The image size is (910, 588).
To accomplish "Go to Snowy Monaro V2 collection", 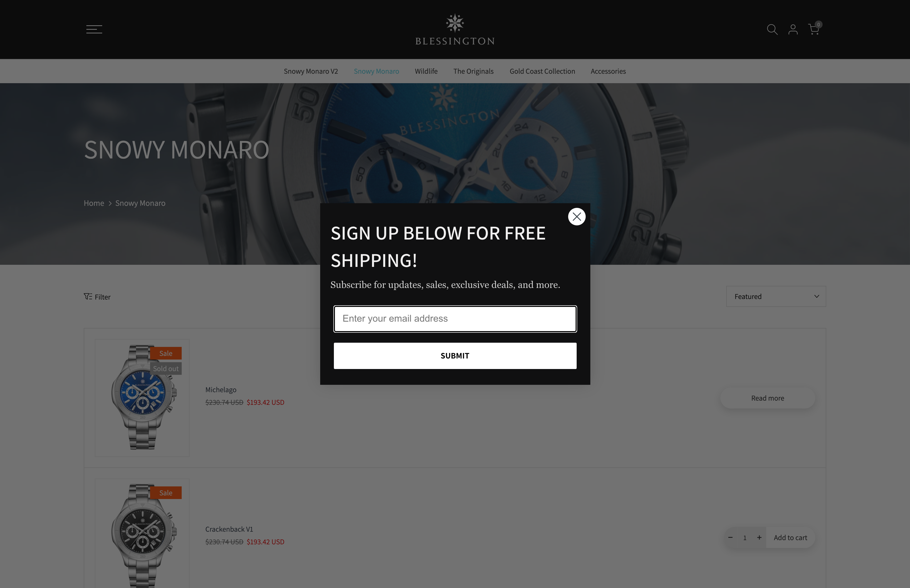I will 311,71.
